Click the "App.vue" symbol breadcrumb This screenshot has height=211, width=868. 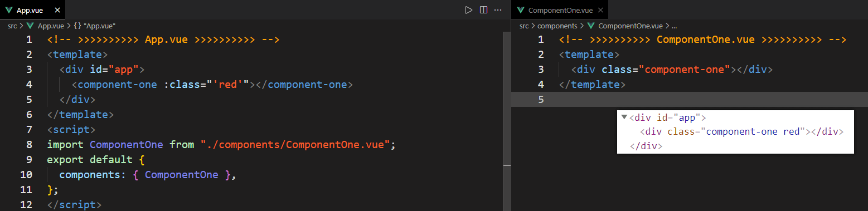[x=99, y=26]
